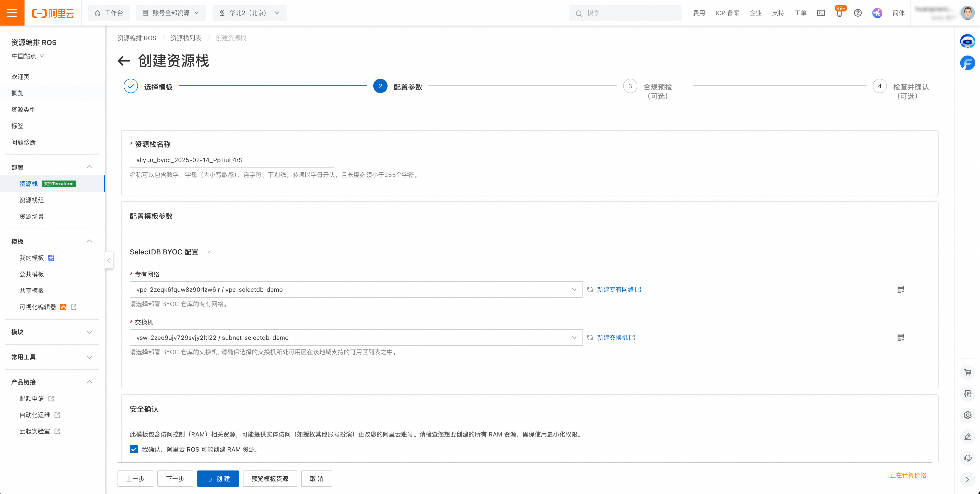980x494 pixels.
Task: Click the search magnifier icon
Action: (579, 13)
